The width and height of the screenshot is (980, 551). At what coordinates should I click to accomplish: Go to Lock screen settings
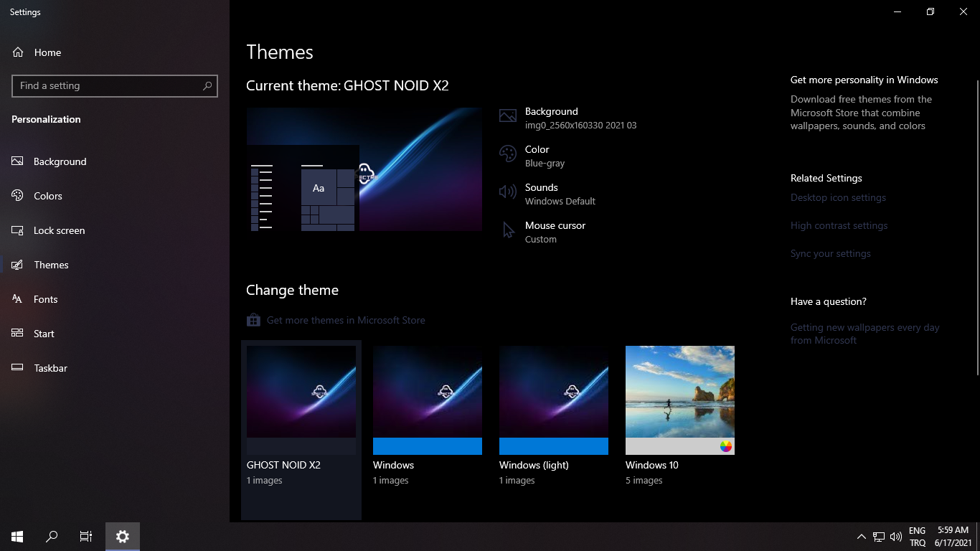pyautogui.click(x=115, y=230)
